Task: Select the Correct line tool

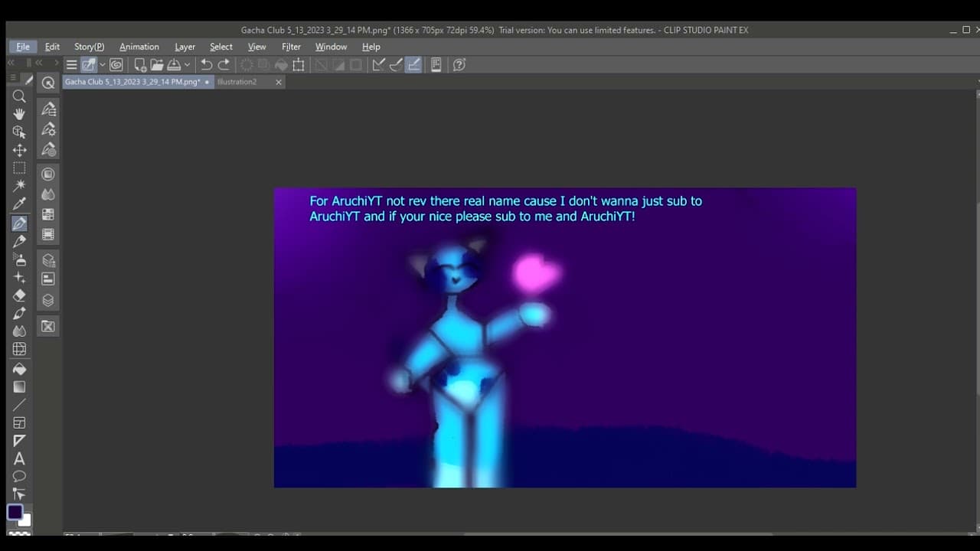Action: pos(19,494)
